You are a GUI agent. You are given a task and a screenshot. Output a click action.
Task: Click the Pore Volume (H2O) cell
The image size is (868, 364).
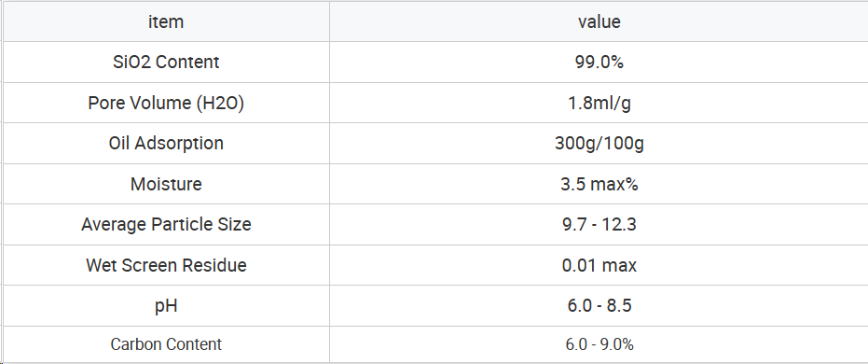[x=166, y=103]
